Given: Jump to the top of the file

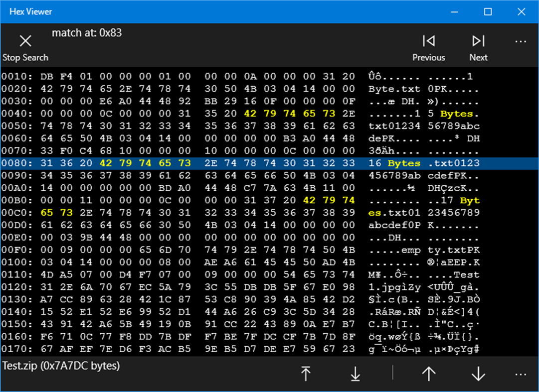Looking at the screenshot, I should click(306, 374).
